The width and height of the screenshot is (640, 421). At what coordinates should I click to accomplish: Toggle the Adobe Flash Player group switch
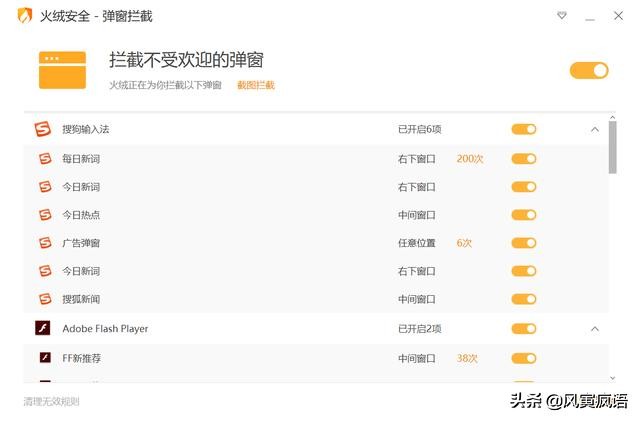coord(524,328)
